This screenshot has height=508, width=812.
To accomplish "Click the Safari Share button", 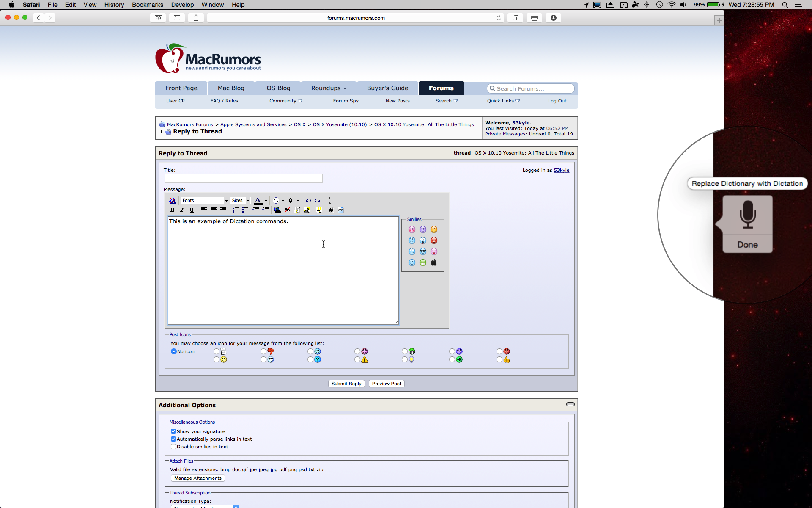I will tap(196, 18).
